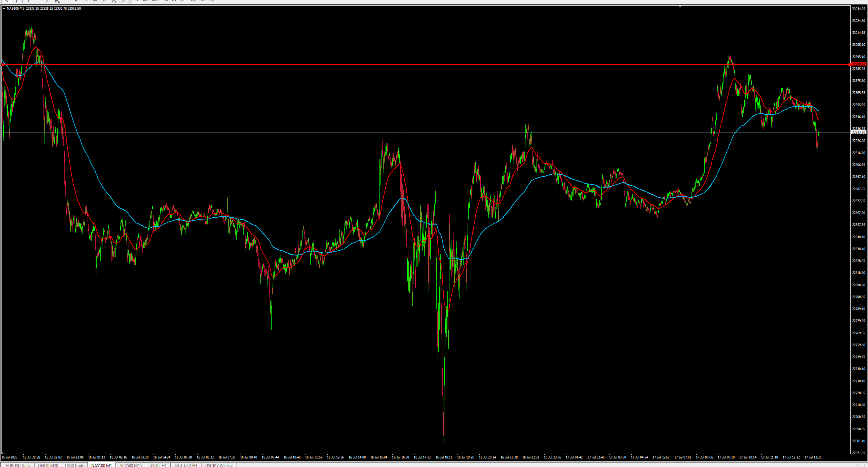
Task: Click the 16 Jul 22:32 time label
Action: pos(531,457)
